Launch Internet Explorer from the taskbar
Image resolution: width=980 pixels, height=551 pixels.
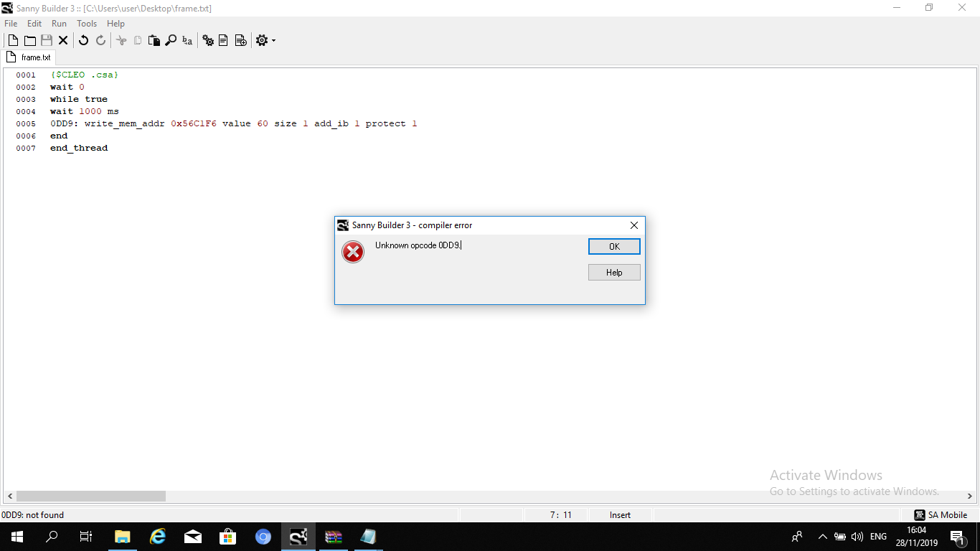point(158,537)
